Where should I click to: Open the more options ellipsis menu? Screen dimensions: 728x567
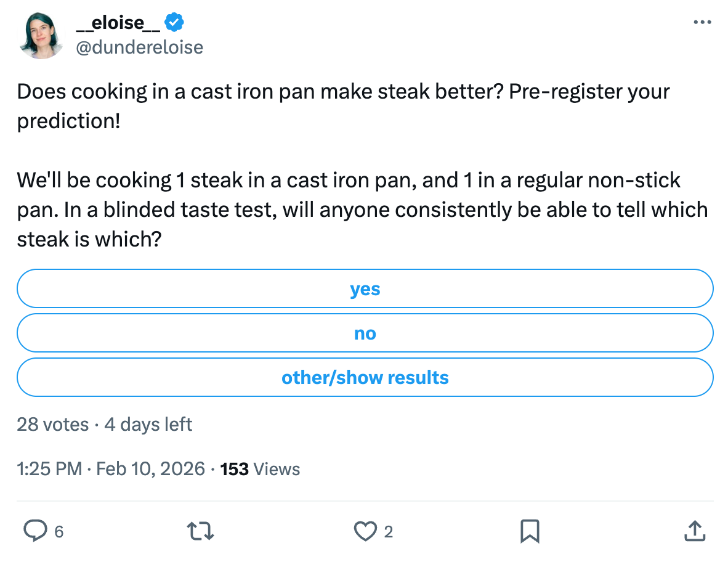(x=702, y=23)
